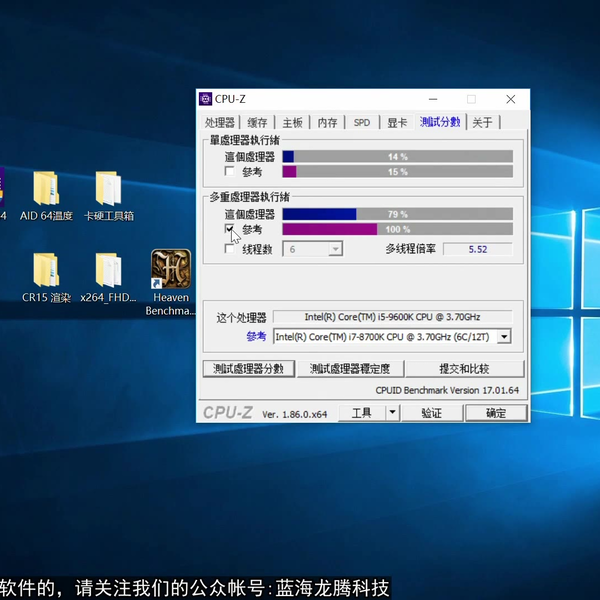The width and height of the screenshot is (600, 600).
Task: Switch to the 主板 tab
Action: pyautogui.click(x=292, y=122)
